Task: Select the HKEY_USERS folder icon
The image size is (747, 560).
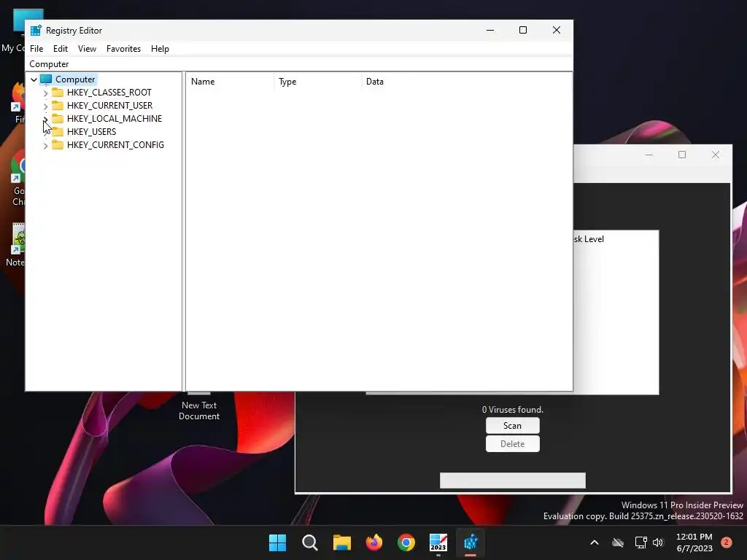Action: tap(58, 131)
